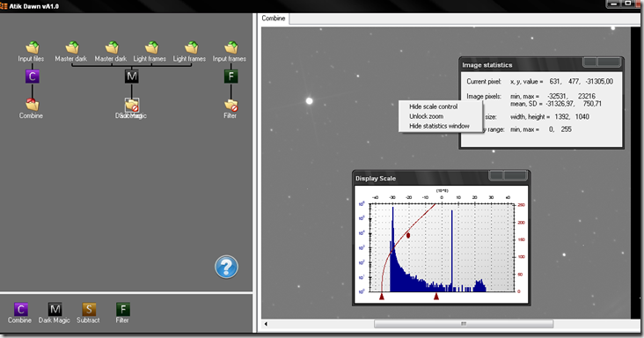Click the purple Combine node in workflow
This screenshot has height=338, width=644.
[32, 77]
